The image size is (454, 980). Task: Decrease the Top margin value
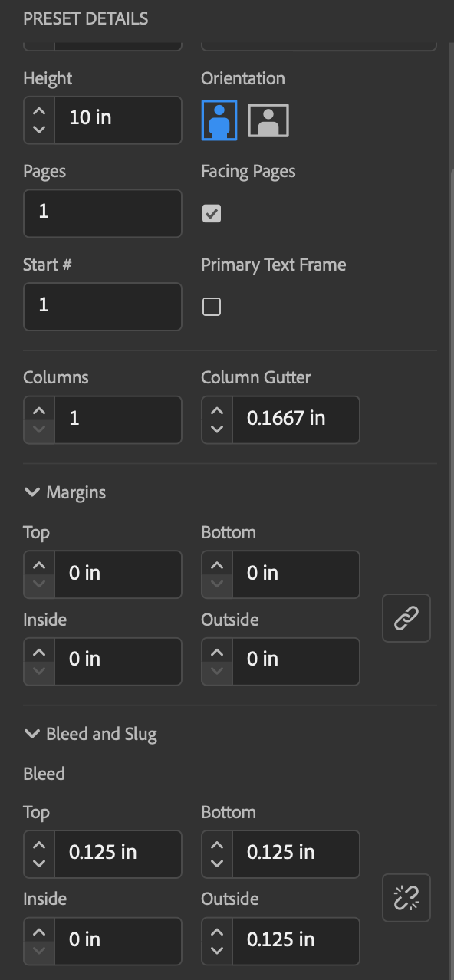[38, 584]
